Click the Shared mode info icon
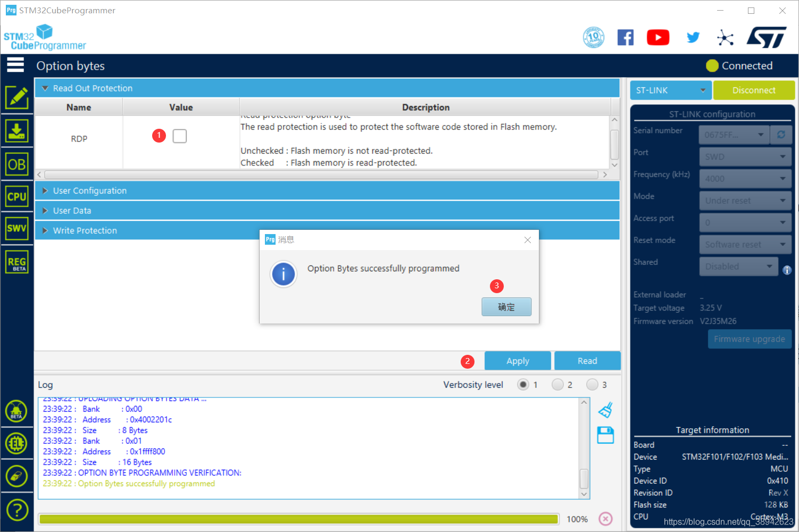 click(787, 270)
